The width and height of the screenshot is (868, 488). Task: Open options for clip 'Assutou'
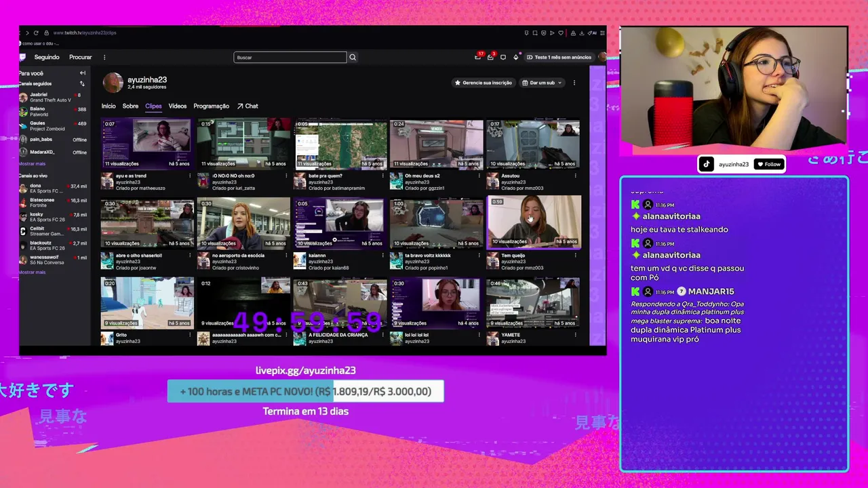point(576,176)
